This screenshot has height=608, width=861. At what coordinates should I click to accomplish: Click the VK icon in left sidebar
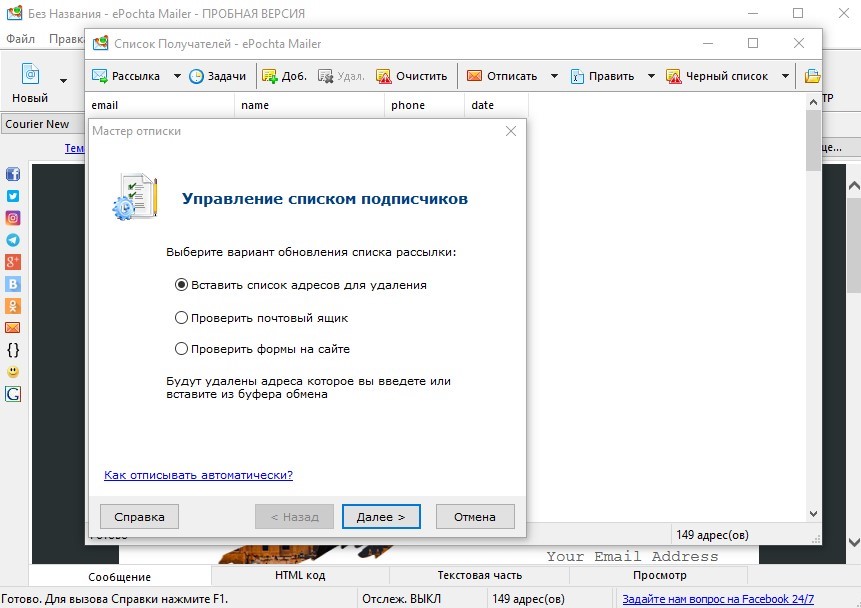13,284
